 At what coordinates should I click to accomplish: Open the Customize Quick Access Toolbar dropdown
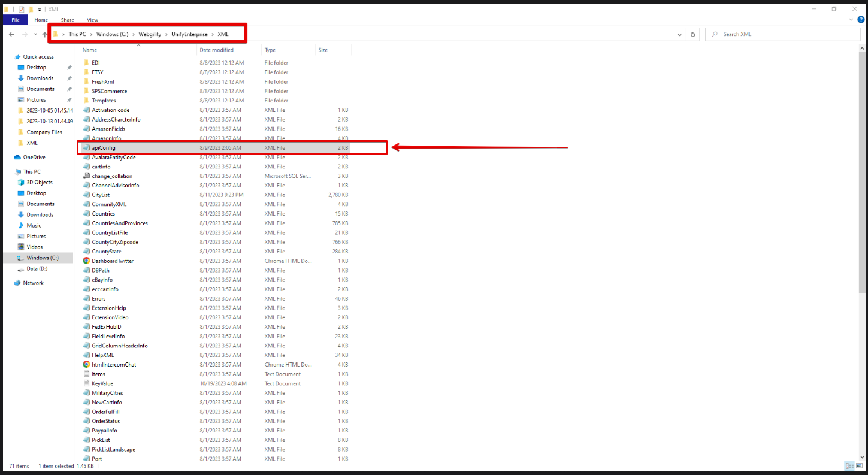click(x=40, y=10)
